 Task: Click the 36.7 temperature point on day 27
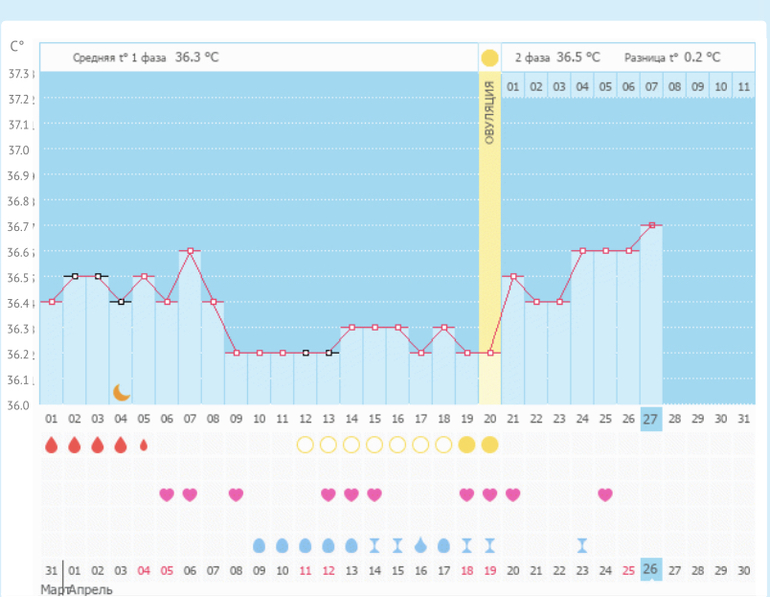[x=651, y=225]
